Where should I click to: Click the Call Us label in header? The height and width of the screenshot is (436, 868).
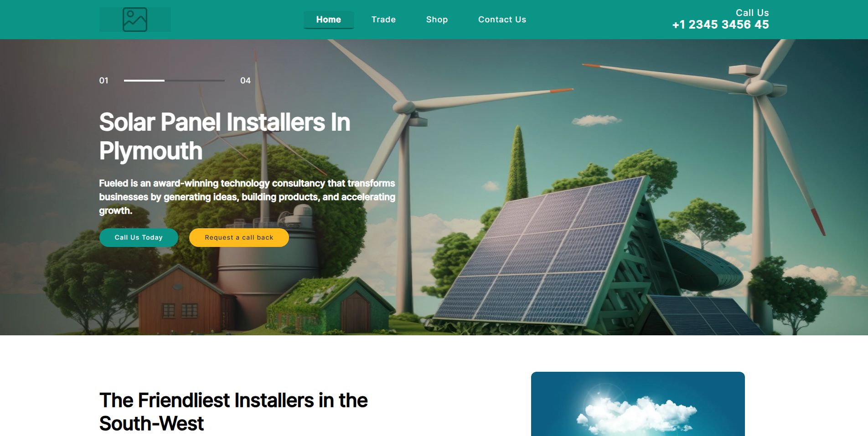[x=752, y=13]
